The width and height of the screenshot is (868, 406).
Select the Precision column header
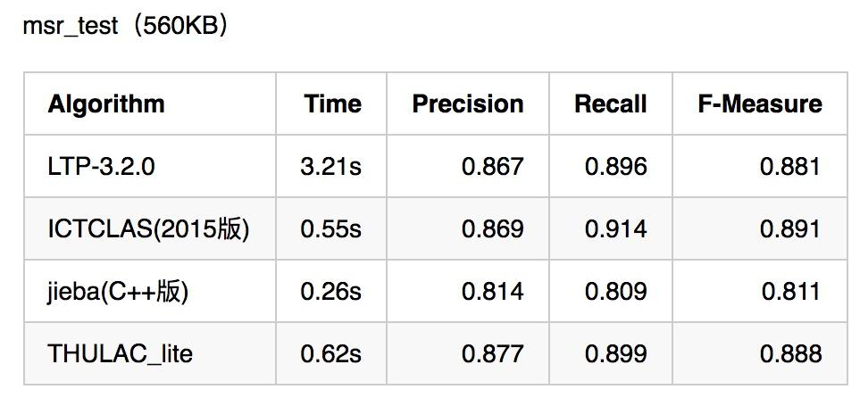tap(468, 104)
